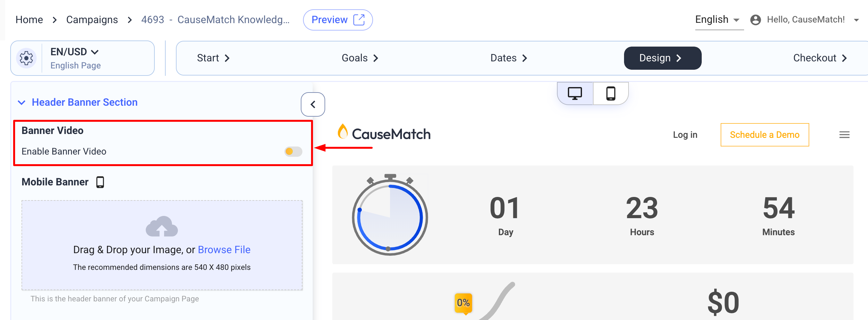Viewport: 868px width, 320px height.
Task: Collapse the side panel with arrow button
Action: 313,104
